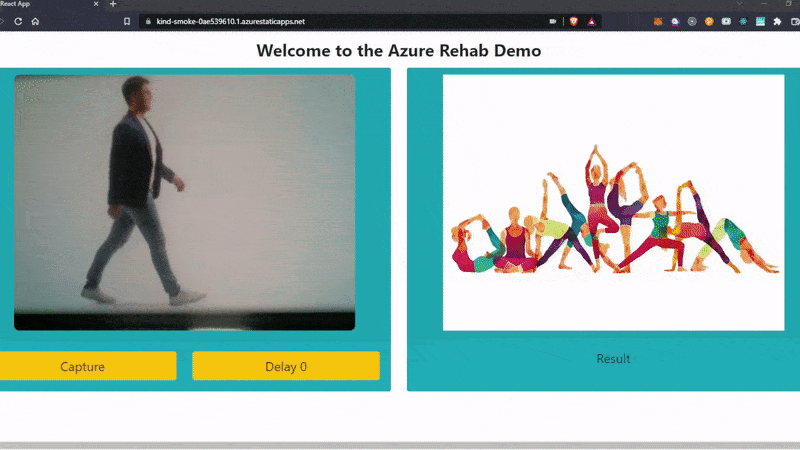Open Brave Rewards triangle icon
800x450 pixels.
coord(591,21)
